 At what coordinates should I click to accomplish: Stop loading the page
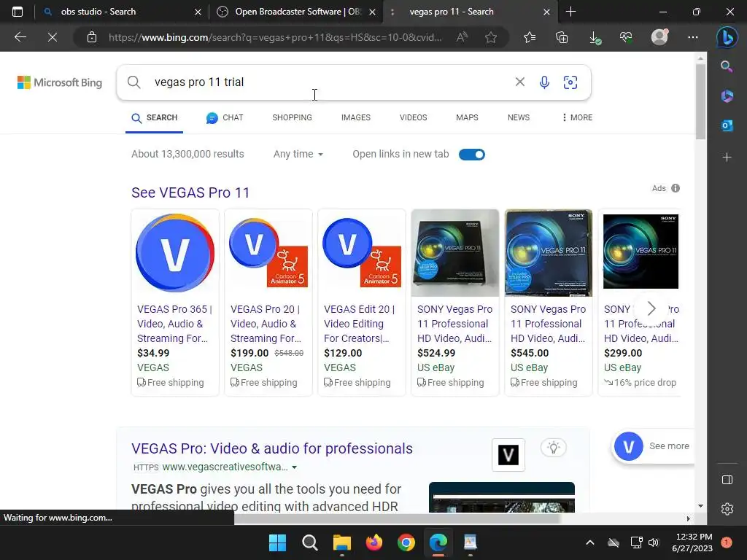[53, 37]
